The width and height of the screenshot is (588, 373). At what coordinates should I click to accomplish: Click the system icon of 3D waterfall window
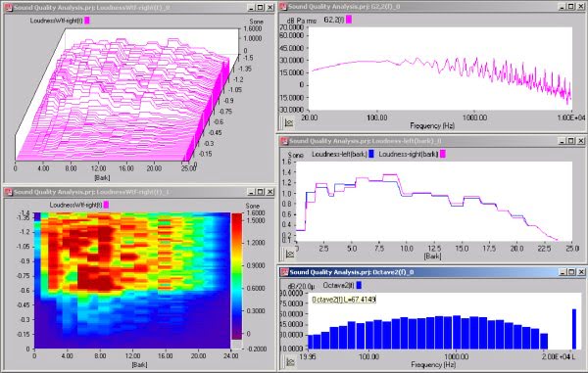(8, 7)
